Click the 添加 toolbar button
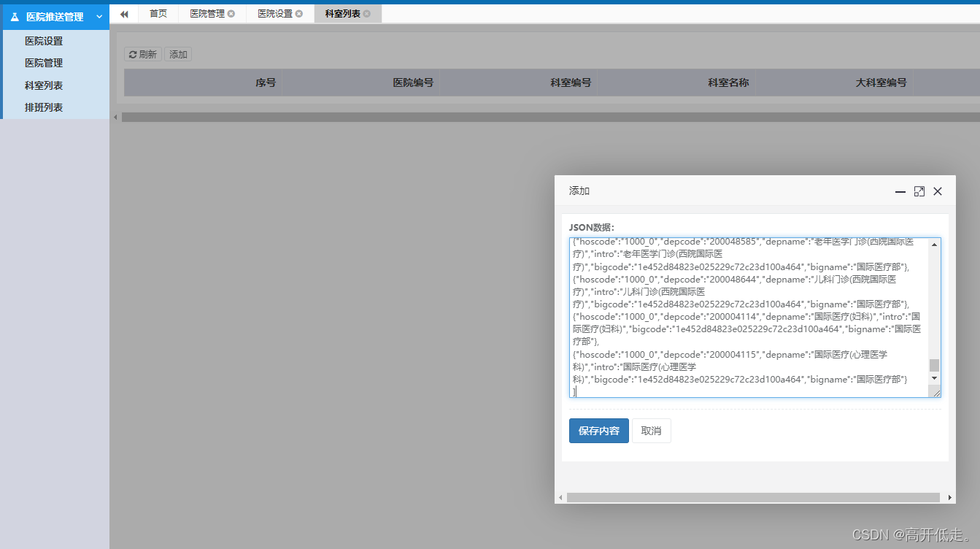The width and height of the screenshot is (980, 549). [x=178, y=54]
